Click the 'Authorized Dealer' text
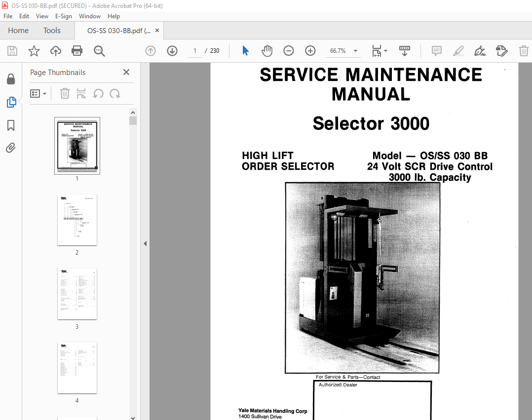Screen dimensions: 532x420 (x=338, y=385)
